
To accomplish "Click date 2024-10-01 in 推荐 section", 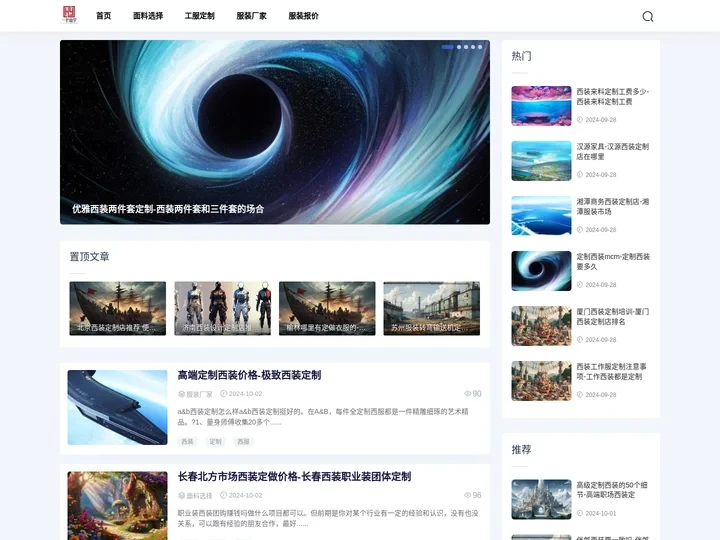I will pos(601,513).
